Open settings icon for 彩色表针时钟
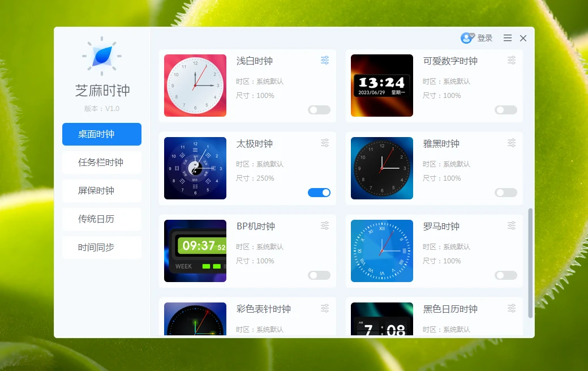 (x=325, y=308)
